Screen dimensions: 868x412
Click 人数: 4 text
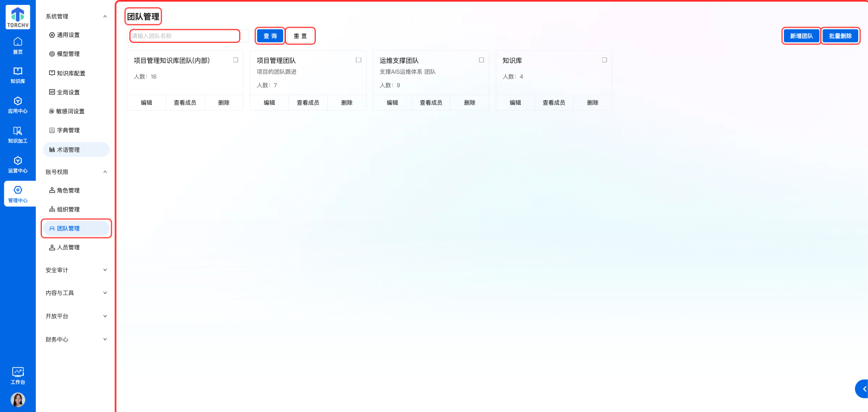[513, 76]
